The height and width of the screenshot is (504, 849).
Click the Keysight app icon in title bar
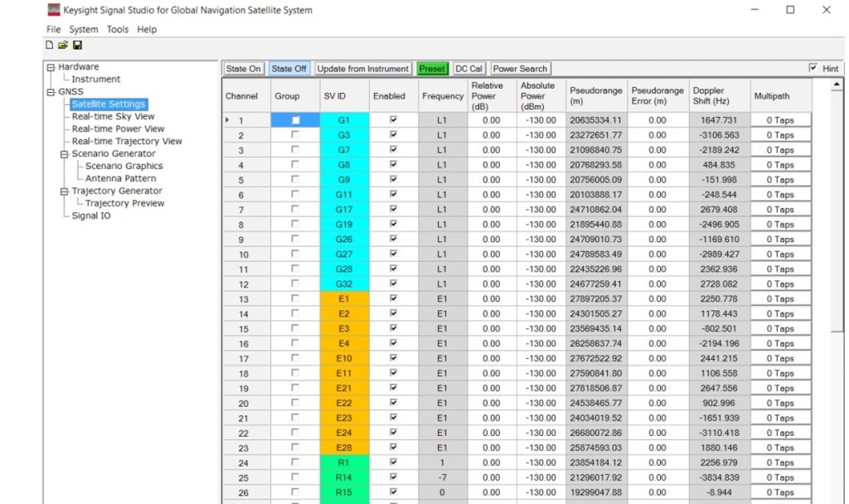click(55, 10)
